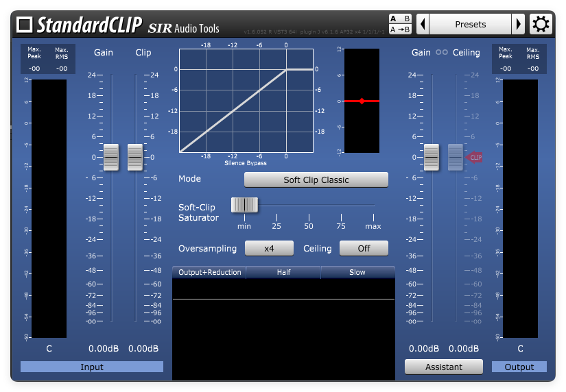Select the B state button

[x=406, y=19]
